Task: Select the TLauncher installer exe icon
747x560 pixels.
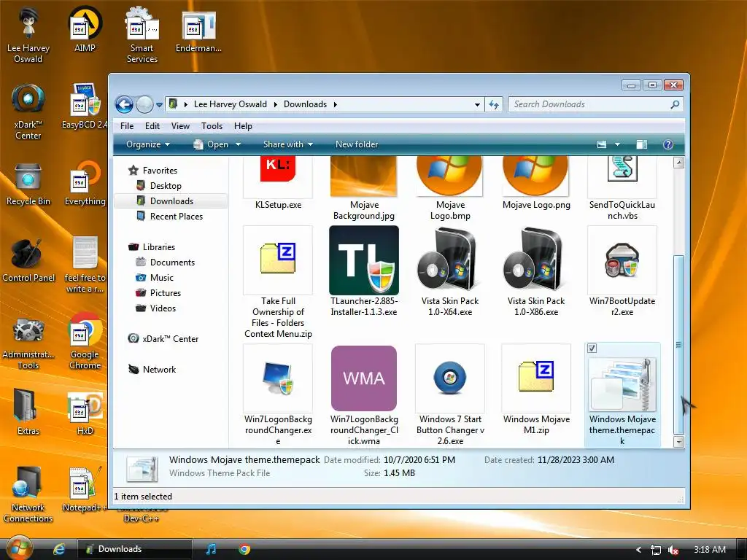Action: pyautogui.click(x=363, y=260)
